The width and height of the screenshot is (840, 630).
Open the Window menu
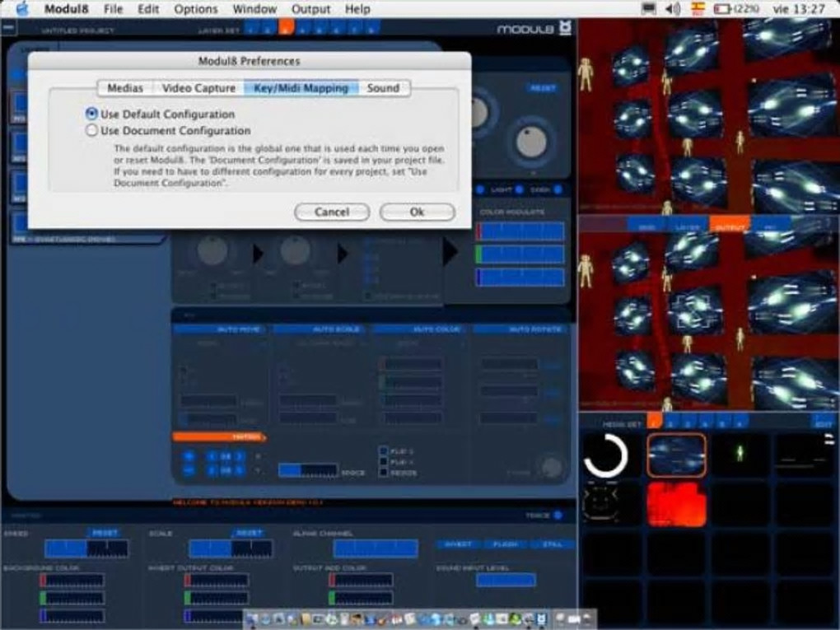(254, 9)
